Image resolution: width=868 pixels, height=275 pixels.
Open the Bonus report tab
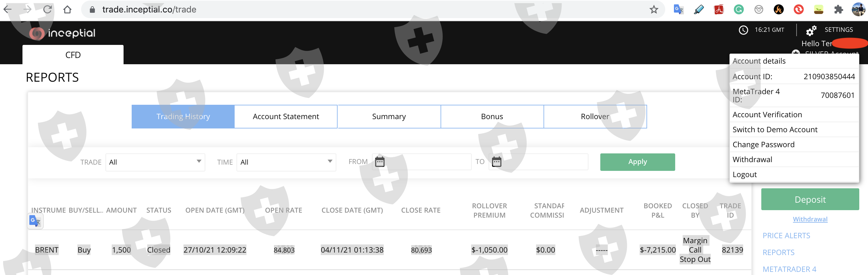[492, 117]
